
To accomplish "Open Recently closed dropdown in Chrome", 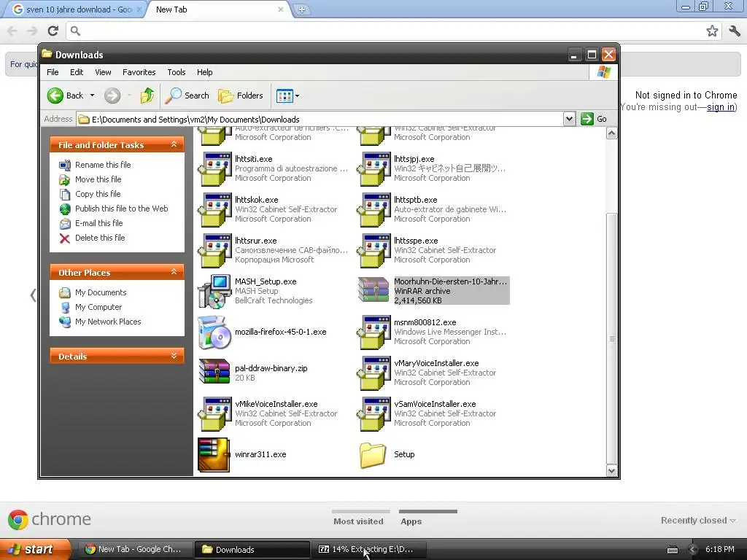I will 698,520.
